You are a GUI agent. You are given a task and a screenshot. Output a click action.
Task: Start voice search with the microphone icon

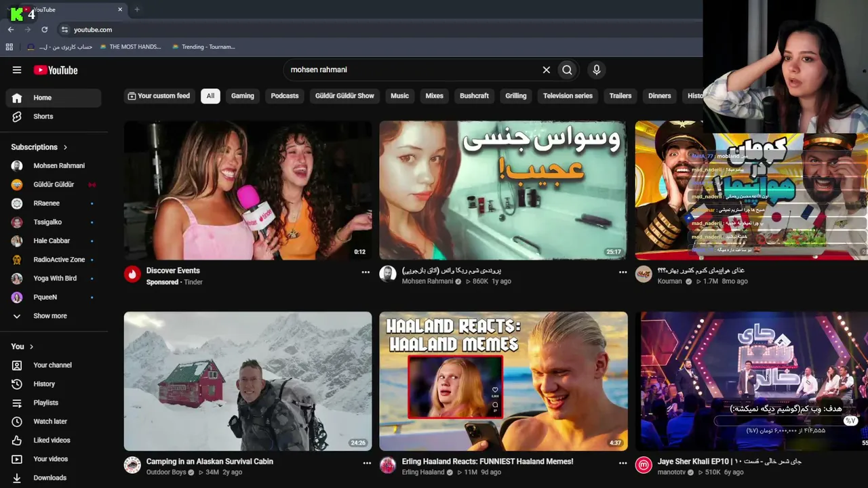[x=597, y=70]
